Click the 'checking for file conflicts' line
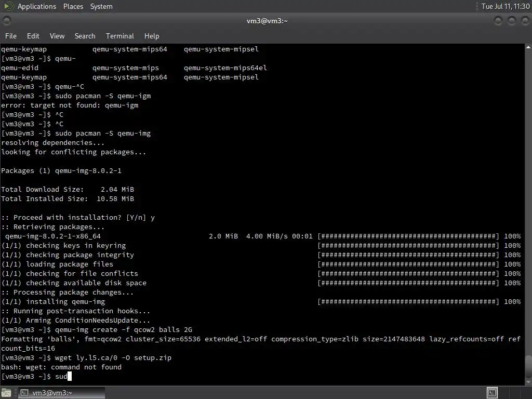The image size is (532, 399). click(x=70, y=273)
